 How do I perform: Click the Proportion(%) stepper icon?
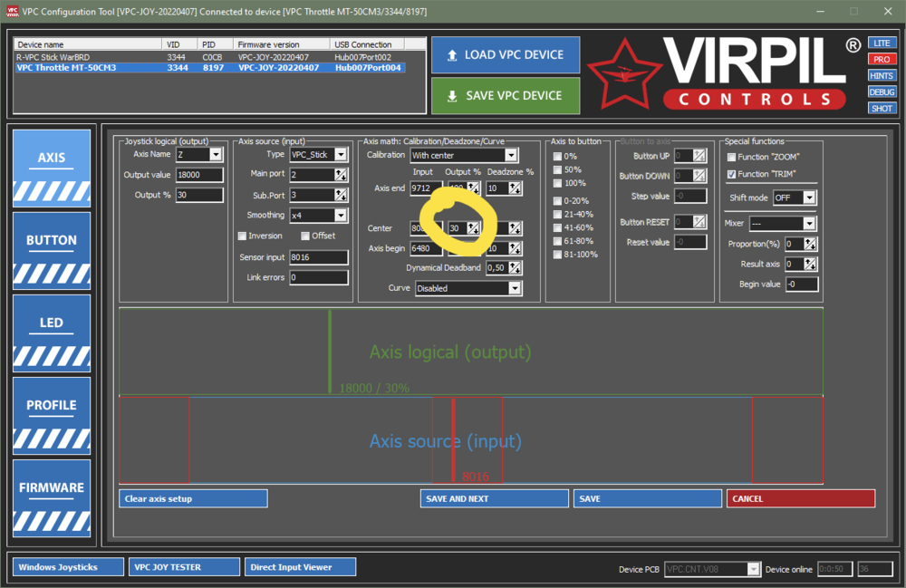pos(810,244)
